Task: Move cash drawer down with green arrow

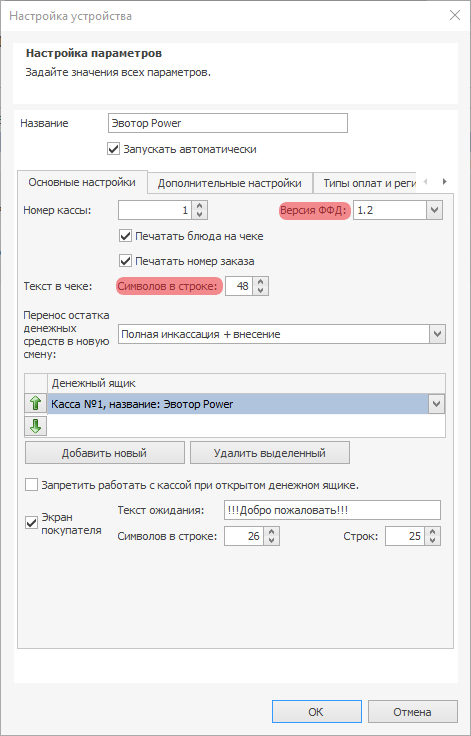Action: pos(36,426)
